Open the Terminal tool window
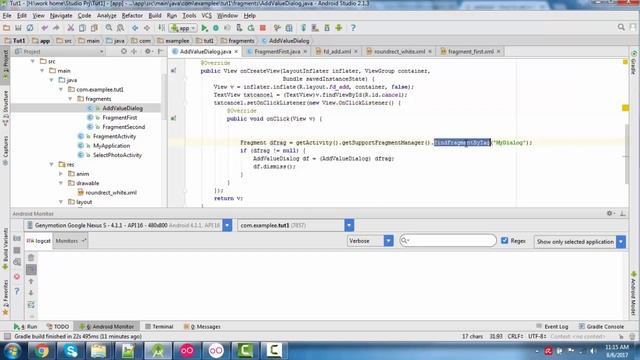 (x=159, y=327)
